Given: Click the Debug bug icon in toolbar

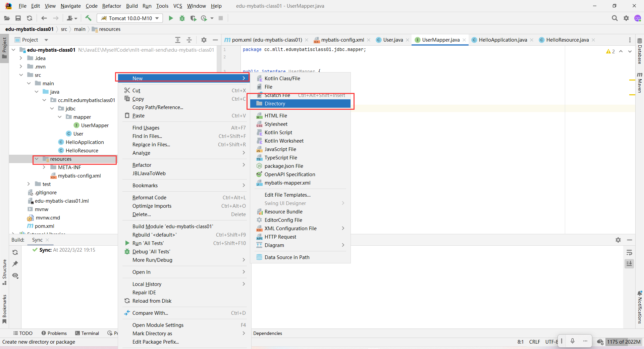Looking at the screenshot, I should 182,18.
